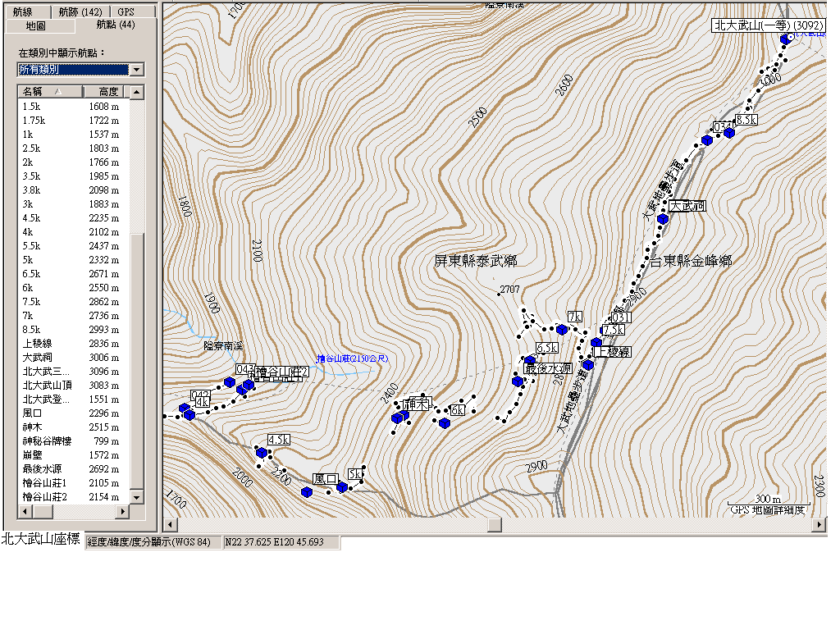Click the blue waypoint marker below the 043 label
Image resolution: width=840 pixels, height=630 pixels.
tap(230, 382)
